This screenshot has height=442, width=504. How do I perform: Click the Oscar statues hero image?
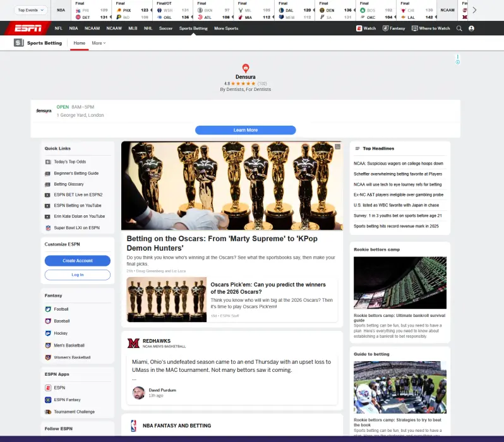coord(232,186)
